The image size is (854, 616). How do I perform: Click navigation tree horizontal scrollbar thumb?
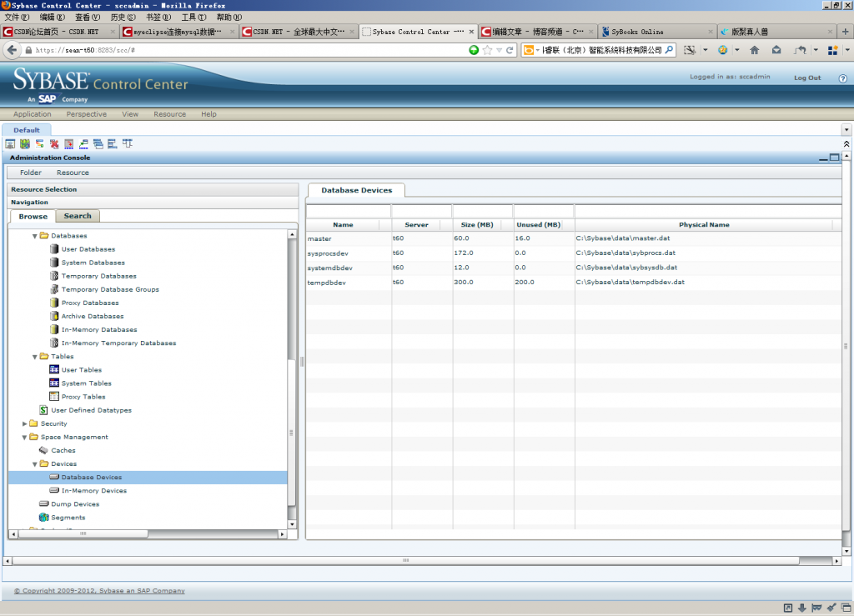(x=83, y=534)
